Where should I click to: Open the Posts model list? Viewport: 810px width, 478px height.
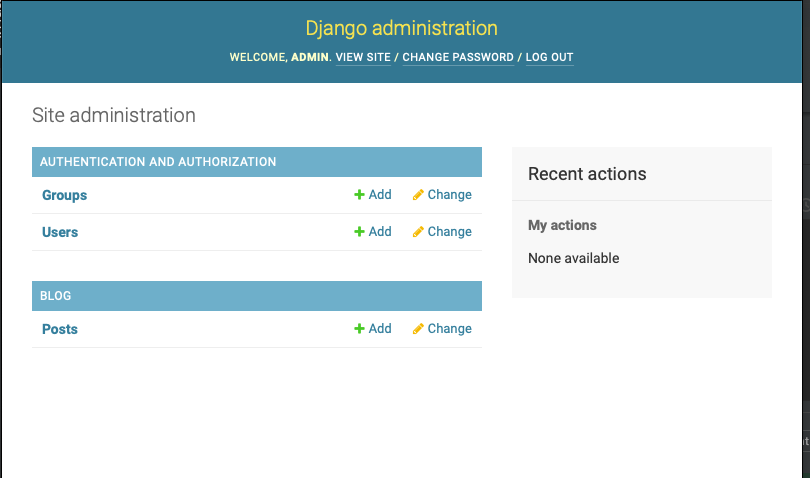60,329
